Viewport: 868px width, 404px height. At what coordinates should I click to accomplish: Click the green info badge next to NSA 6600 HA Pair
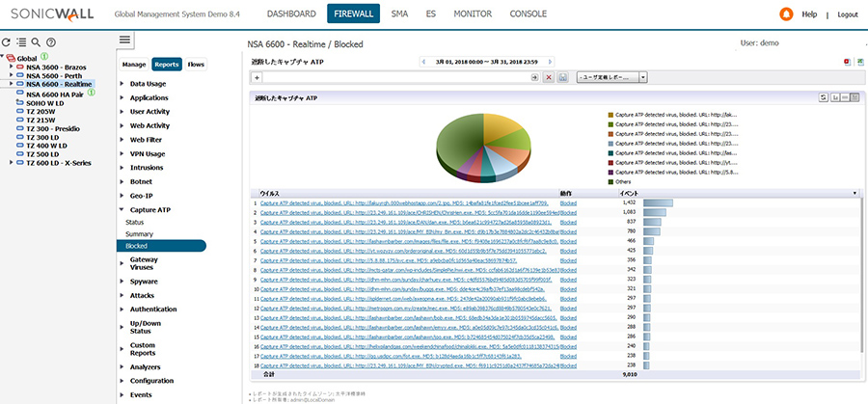(x=92, y=92)
